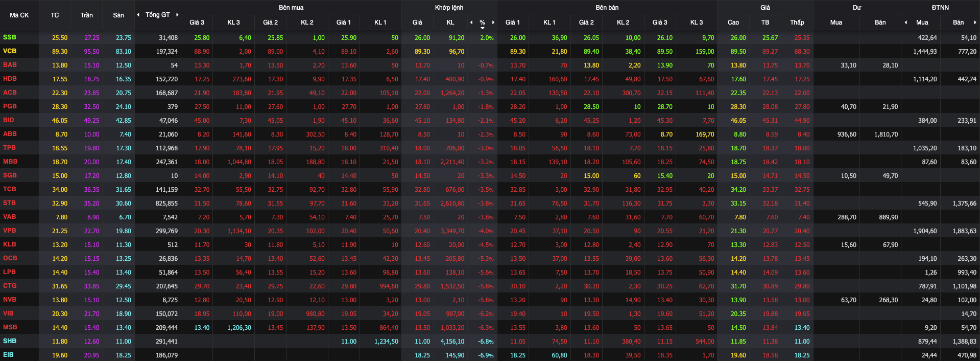Viewport: 980px width, 361px height.
Task: Open the BAB ticker symbol
Action: [x=10, y=65]
